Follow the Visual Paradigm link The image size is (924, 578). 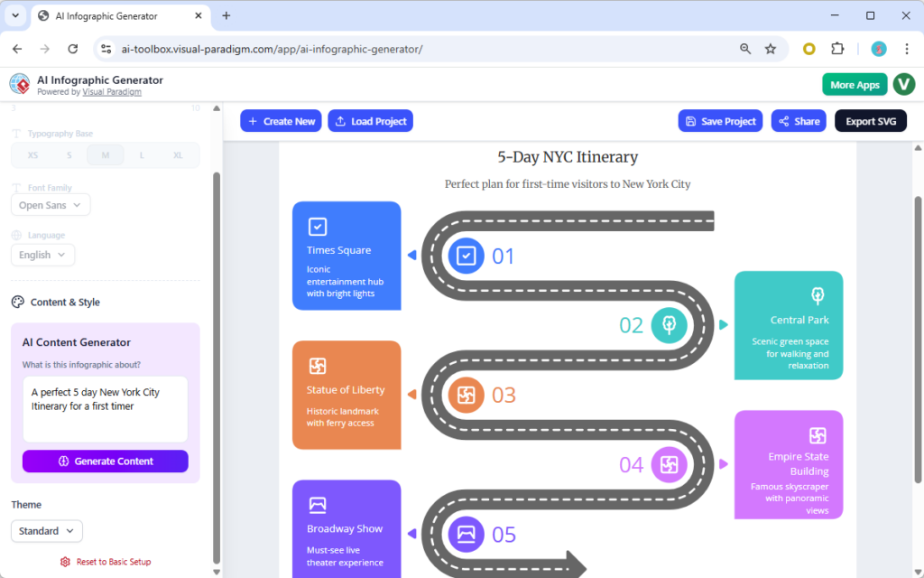(x=111, y=91)
